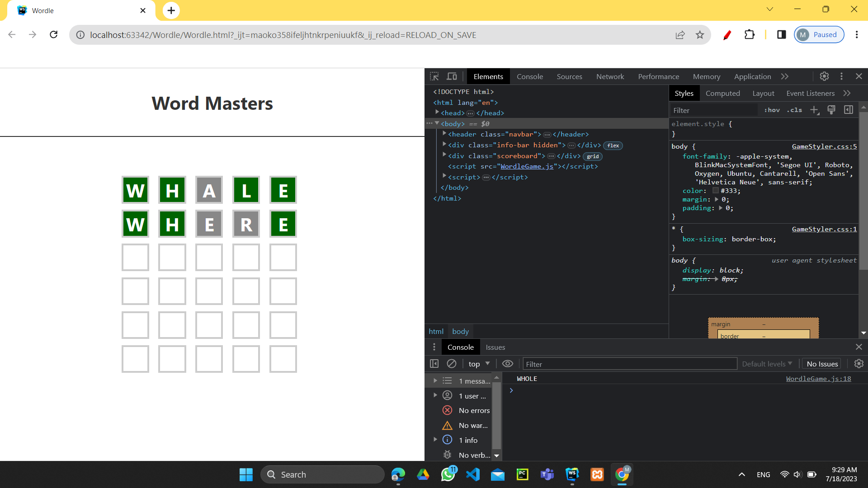Image resolution: width=868 pixels, height=488 pixels.
Task: Toggle the :hov element state button
Action: pyautogui.click(x=772, y=110)
